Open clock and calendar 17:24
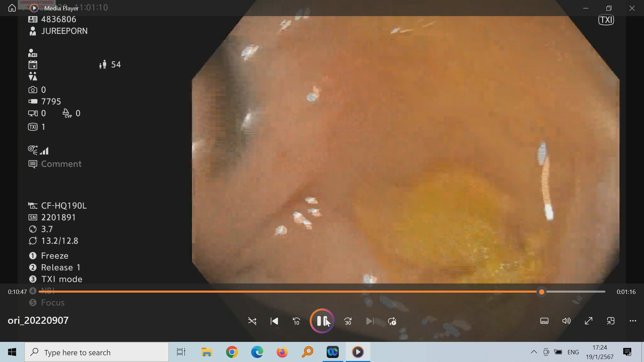Viewport: 644px width, 362px height. [600, 352]
